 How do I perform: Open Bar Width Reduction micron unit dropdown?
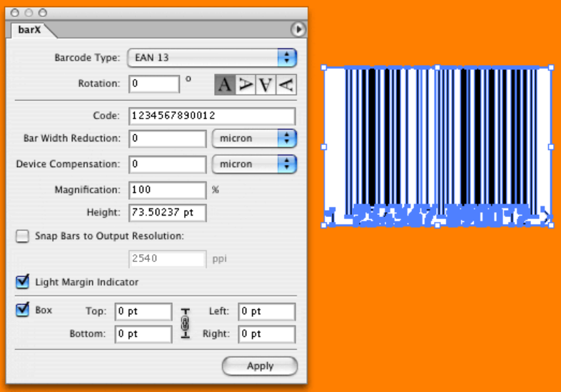[254, 139]
